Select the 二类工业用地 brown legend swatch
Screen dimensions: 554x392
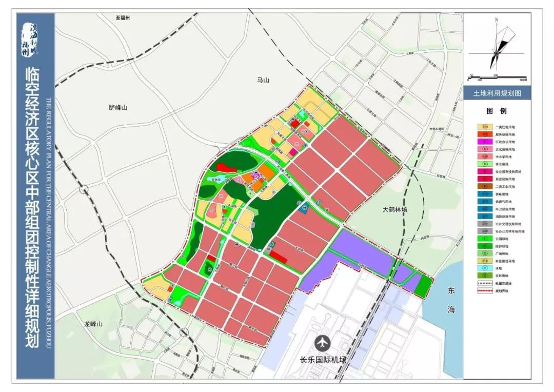(485, 186)
